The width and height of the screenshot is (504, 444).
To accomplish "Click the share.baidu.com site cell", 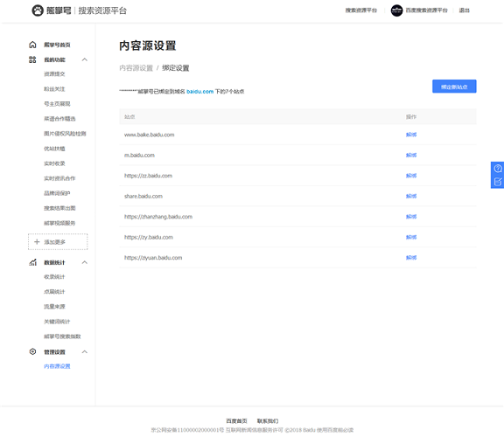I will (143, 196).
